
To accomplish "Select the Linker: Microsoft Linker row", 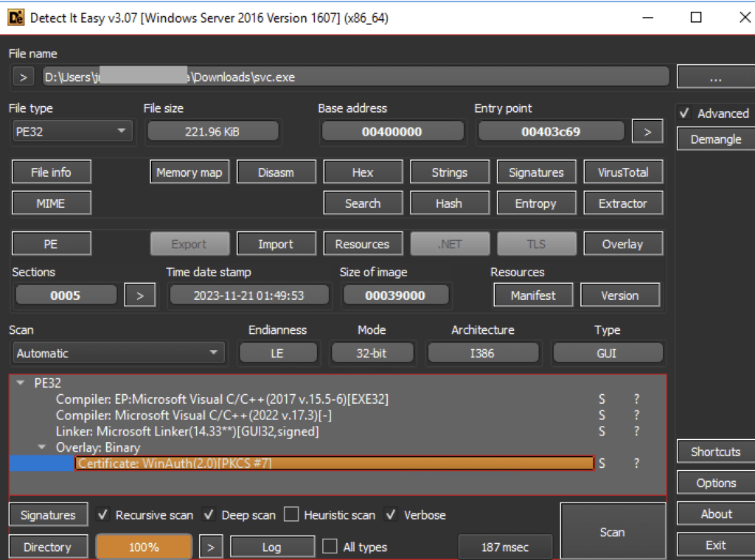I will click(187, 432).
